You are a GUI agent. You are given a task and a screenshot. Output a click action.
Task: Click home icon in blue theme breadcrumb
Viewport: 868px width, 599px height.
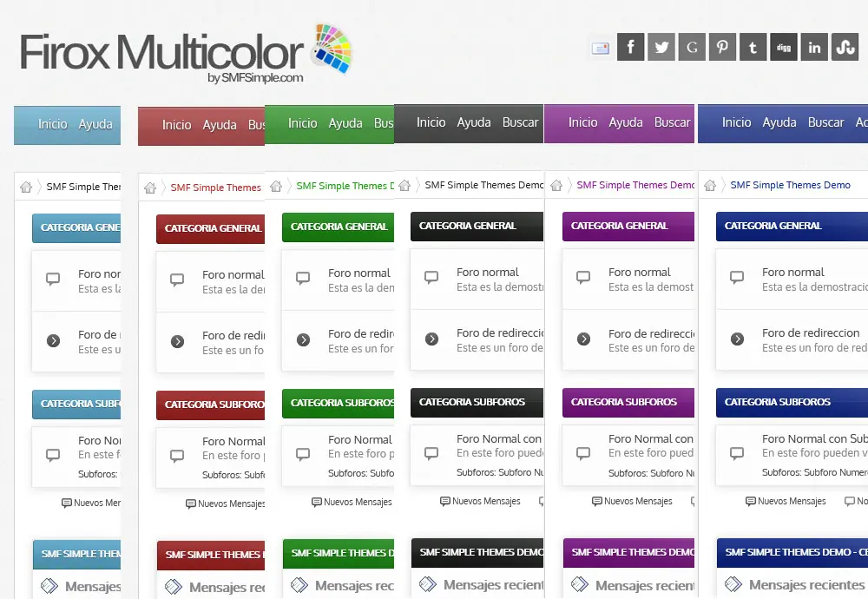click(26, 188)
